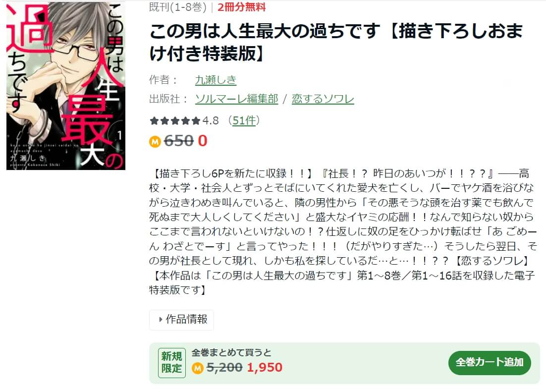This screenshot has height=392, width=546.
Task: Click the red 1,950 bundle price
Action: coord(265,368)
